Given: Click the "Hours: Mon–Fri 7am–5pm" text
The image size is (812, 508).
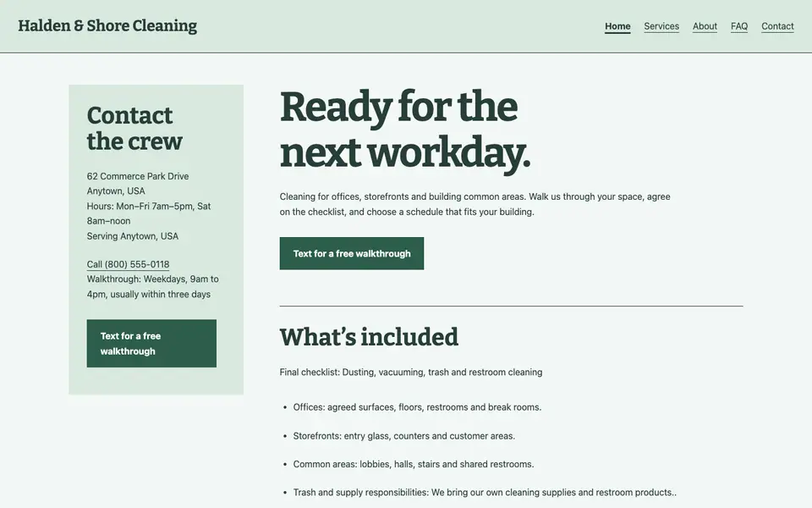Looking at the screenshot, I should [x=149, y=213].
